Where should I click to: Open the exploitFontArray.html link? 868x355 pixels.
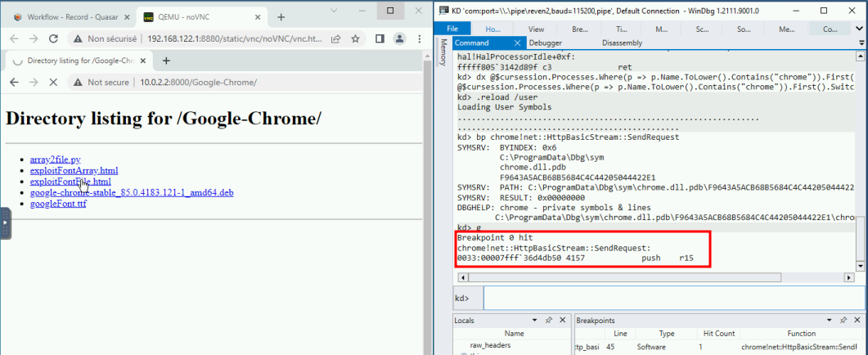[74, 171]
